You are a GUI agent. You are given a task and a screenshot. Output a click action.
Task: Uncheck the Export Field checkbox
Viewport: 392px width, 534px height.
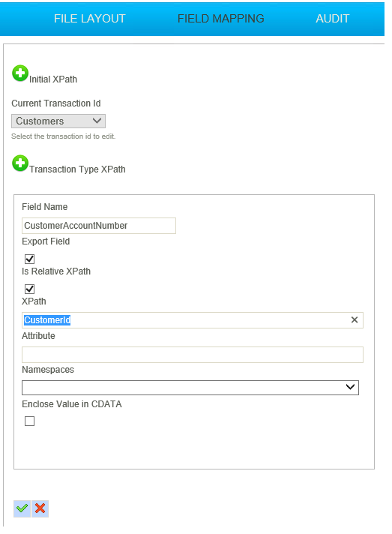pyautogui.click(x=29, y=259)
